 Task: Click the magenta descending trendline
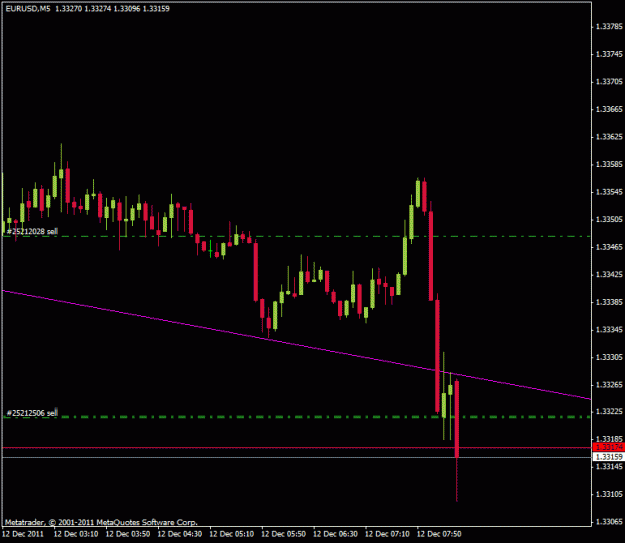pos(296,344)
